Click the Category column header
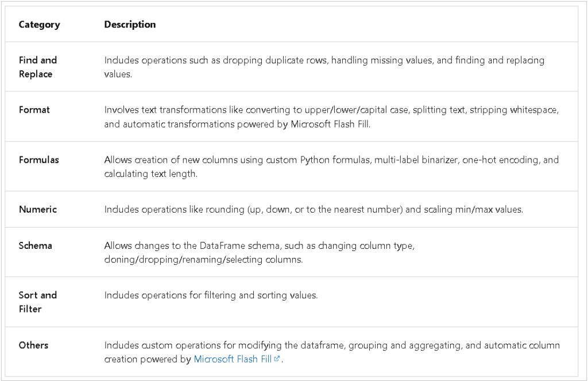Viewport: 588px width, 381px height. point(39,25)
